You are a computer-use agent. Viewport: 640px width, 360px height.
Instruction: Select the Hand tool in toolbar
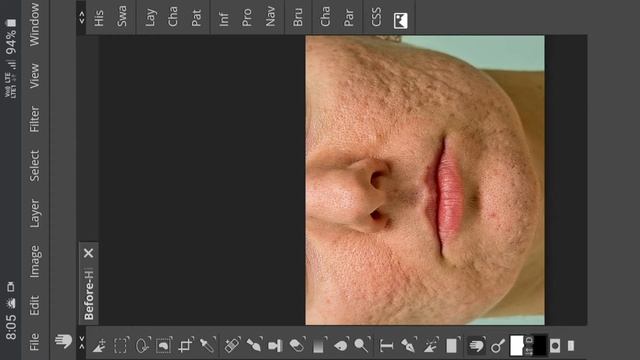(x=476, y=346)
